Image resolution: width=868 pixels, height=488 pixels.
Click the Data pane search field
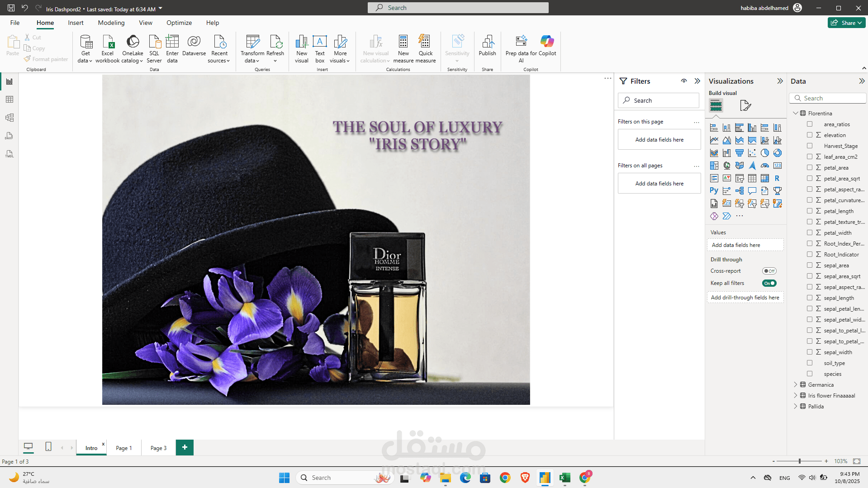point(828,98)
